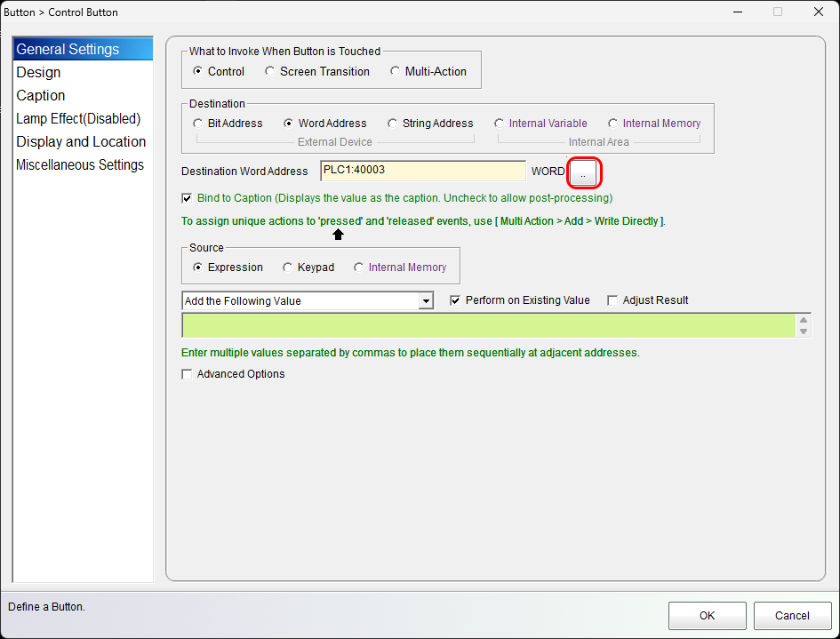
Task: Choose the Multi-Action invoke option
Action: click(396, 71)
